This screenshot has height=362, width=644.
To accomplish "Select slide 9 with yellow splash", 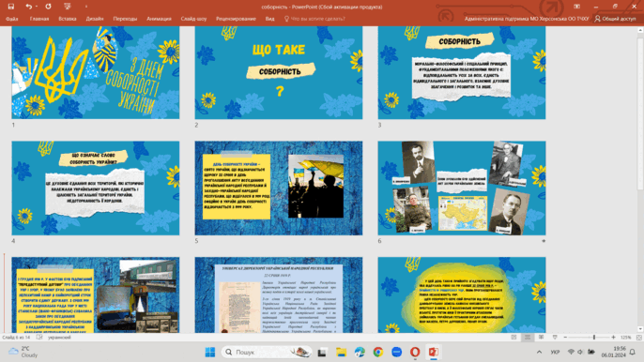I will pyautogui.click(x=462, y=294).
